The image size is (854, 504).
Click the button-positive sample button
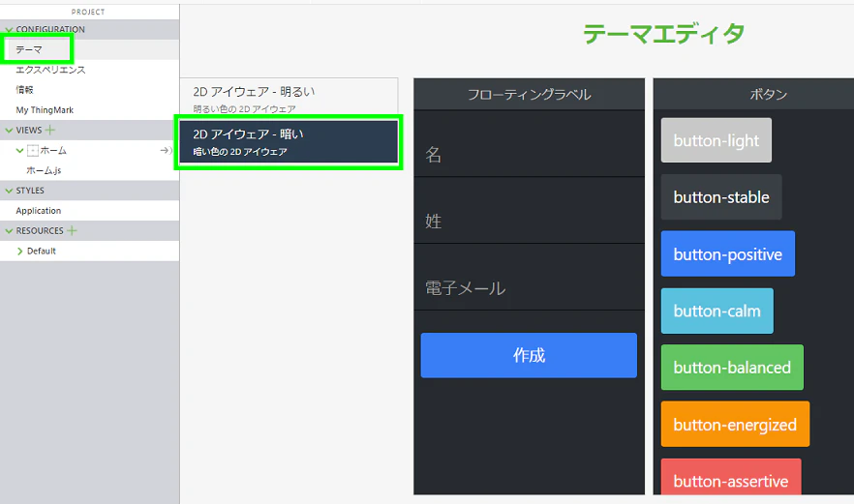click(x=728, y=253)
